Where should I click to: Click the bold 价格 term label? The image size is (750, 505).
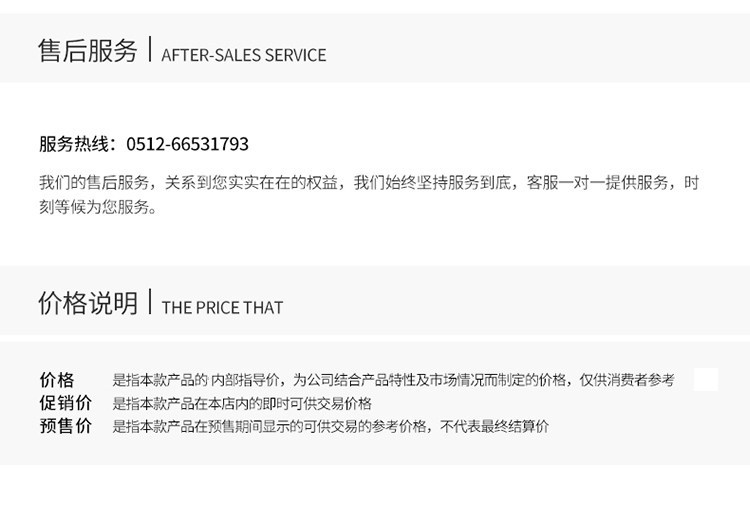click(57, 380)
